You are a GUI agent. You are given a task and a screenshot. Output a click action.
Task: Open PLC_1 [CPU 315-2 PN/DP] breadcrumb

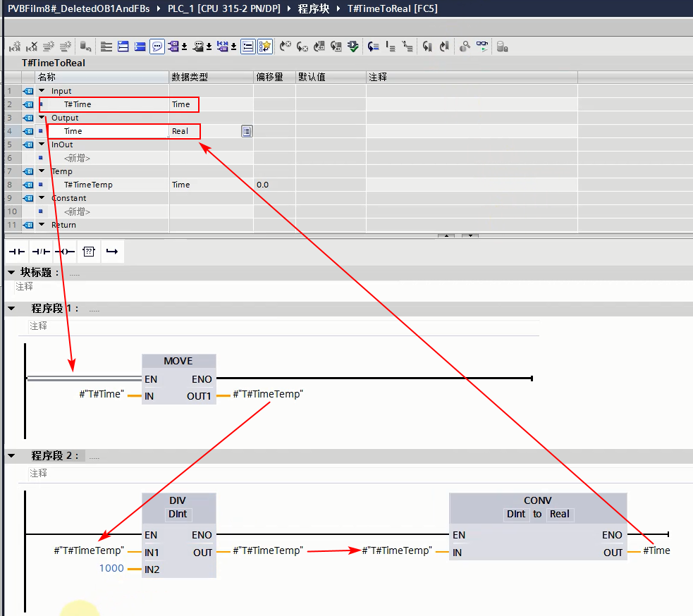[224, 8]
